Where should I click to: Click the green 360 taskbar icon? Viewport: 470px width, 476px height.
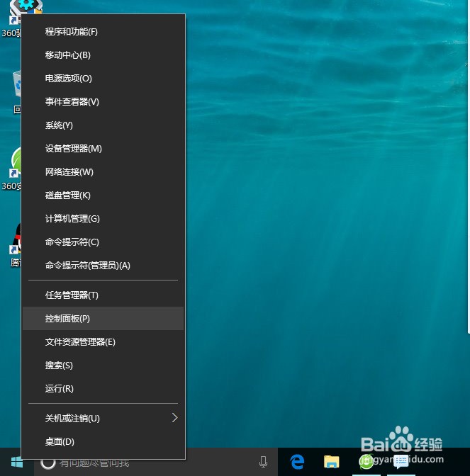(x=366, y=462)
